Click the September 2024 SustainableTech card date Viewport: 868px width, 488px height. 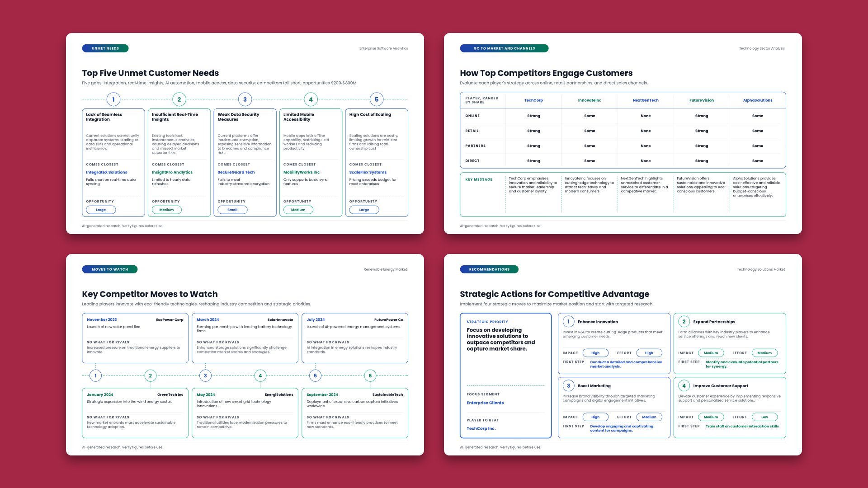(322, 394)
